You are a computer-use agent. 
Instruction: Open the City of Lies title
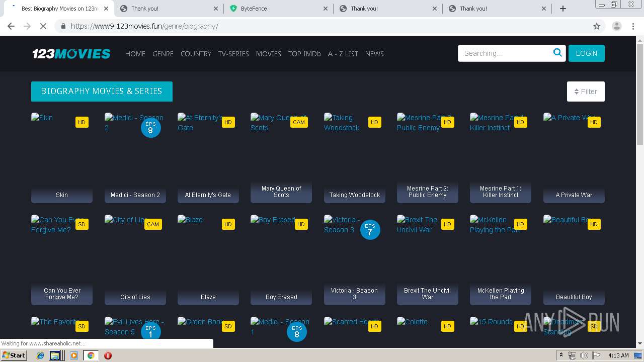pos(135,297)
